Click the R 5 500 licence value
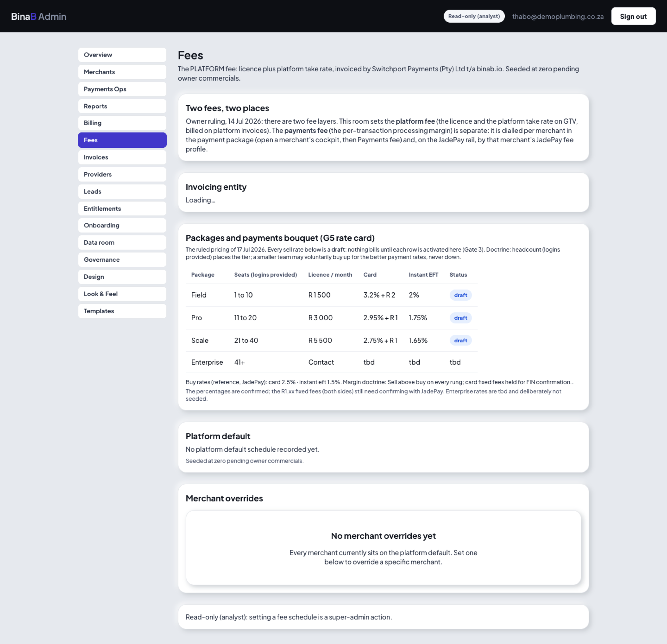This screenshot has width=667, height=644. [320, 340]
